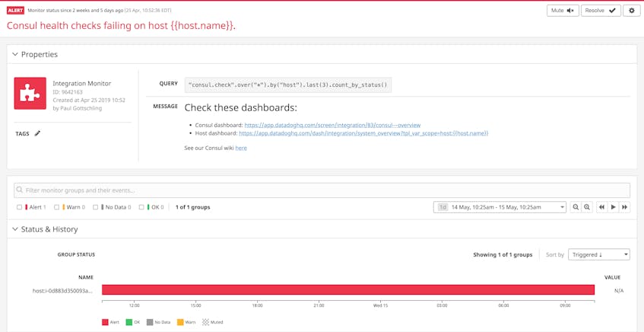Image resolution: width=644 pixels, height=332 pixels.
Task: Rewind the time window
Action: (601, 207)
